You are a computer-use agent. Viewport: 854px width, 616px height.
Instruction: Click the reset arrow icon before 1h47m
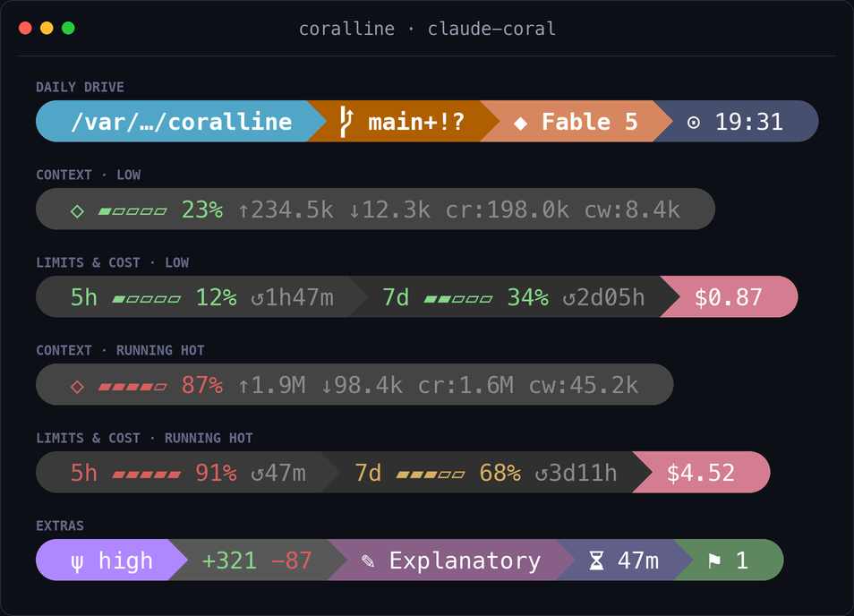[257, 298]
